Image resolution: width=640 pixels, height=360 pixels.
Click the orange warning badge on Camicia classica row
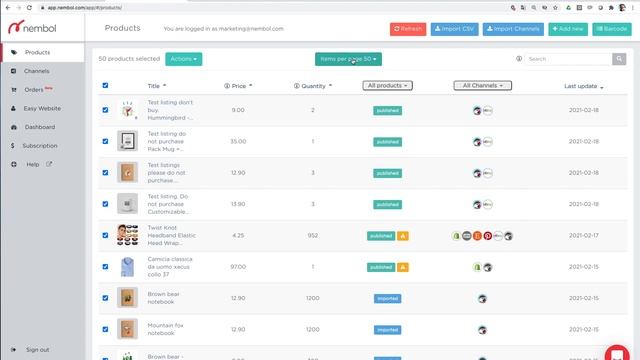[403, 267]
